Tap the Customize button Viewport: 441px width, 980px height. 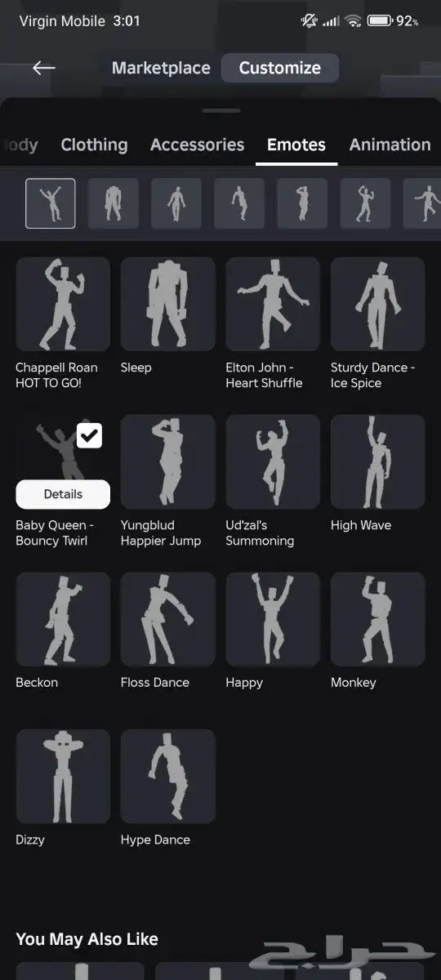pyautogui.click(x=280, y=69)
